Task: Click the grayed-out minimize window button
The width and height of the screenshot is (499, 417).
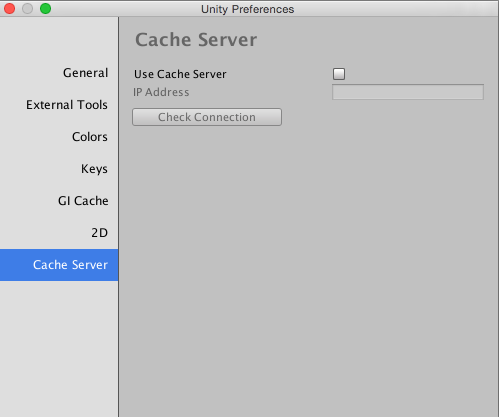Action: (x=27, y=9)
